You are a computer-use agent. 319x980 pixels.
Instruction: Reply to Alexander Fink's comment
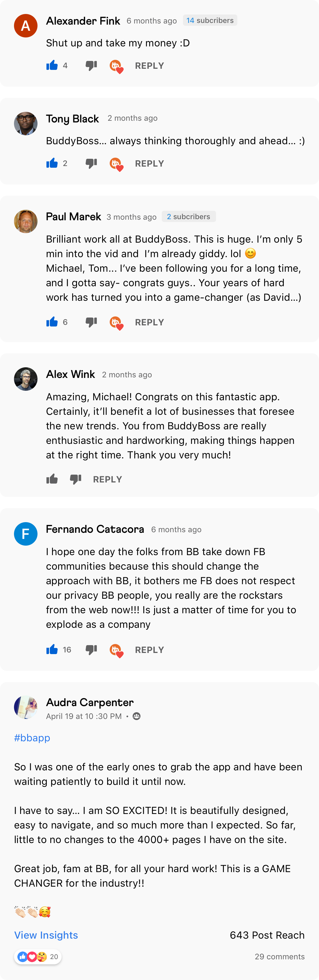[149, 66]
